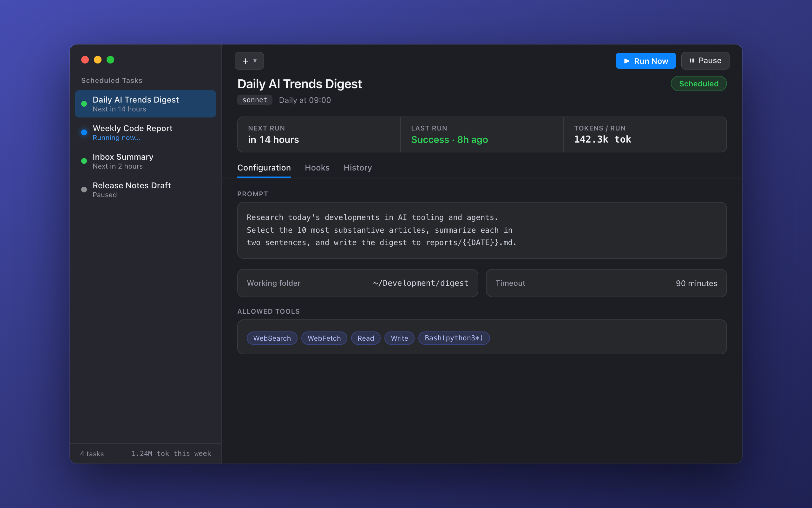Viewport: 812px width, 508px height.
Task: Click blue running dot of Weekly Code Report
Action: pyautogui.click(x=84, y=132)
